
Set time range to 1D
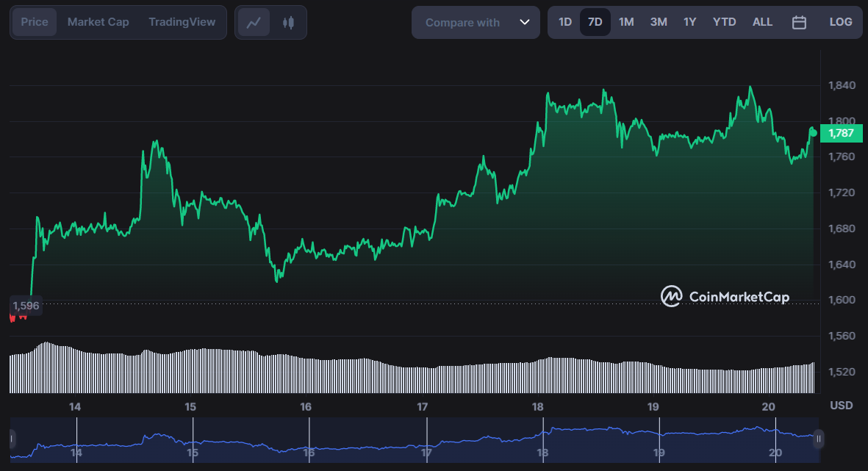[564, 22]
